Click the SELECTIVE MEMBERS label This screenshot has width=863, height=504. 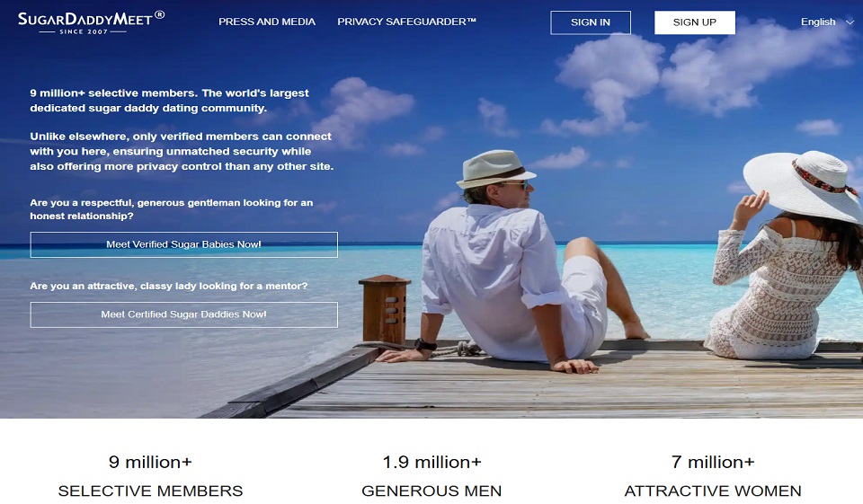point(150,491)
